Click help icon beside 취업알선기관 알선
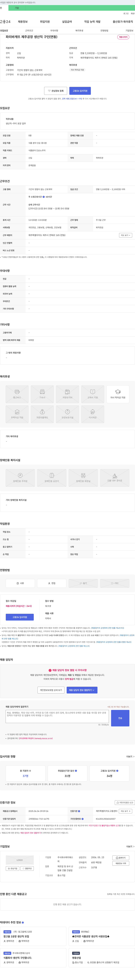Screen dimensions: 135x980 pos(76,771)
